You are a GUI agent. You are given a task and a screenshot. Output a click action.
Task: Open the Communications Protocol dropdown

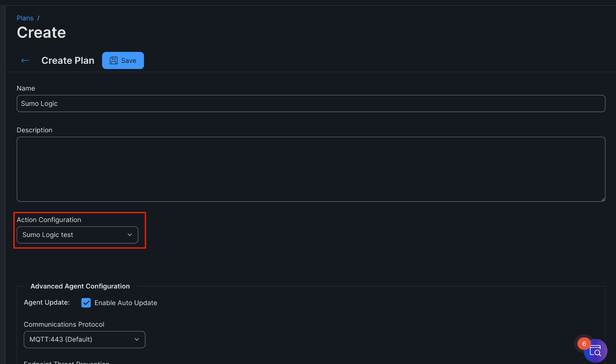pyautogui.click(x=84, y=339)
